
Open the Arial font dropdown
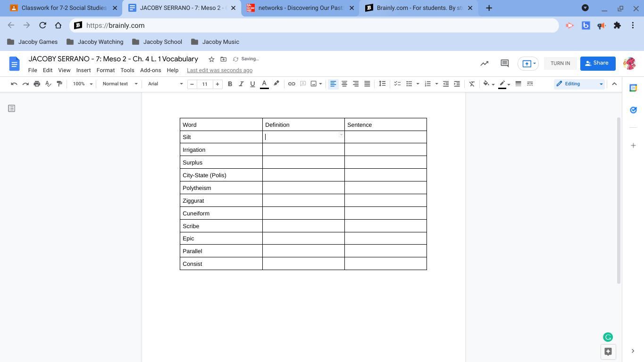165,84
